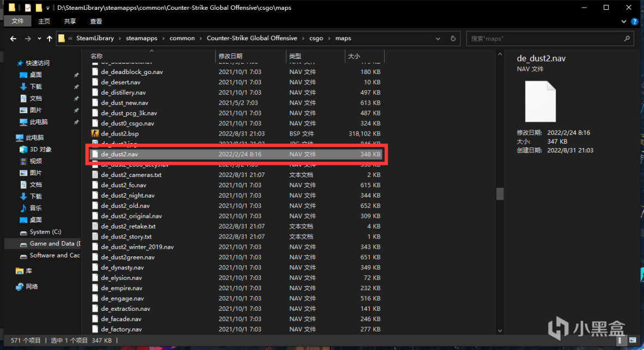Switch to details view icon in status bar

pos(620,340)
